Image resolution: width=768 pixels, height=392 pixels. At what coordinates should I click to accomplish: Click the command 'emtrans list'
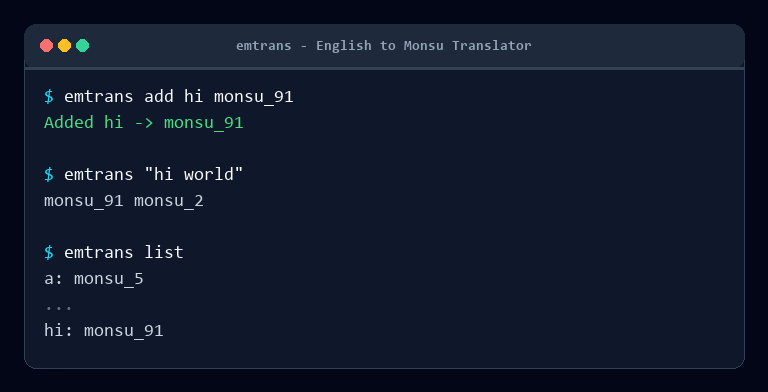tap(124, 252)
